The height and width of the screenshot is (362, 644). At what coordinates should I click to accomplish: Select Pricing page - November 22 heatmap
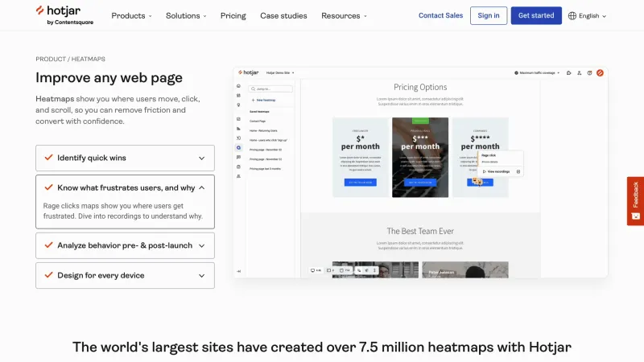(x=266, y=159)
